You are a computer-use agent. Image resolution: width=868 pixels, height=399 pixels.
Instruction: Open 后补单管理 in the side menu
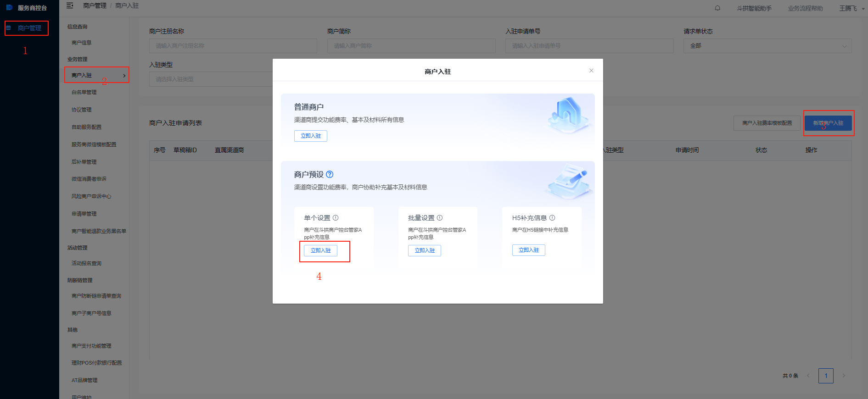pyautogui.click(x=84, y=162)
